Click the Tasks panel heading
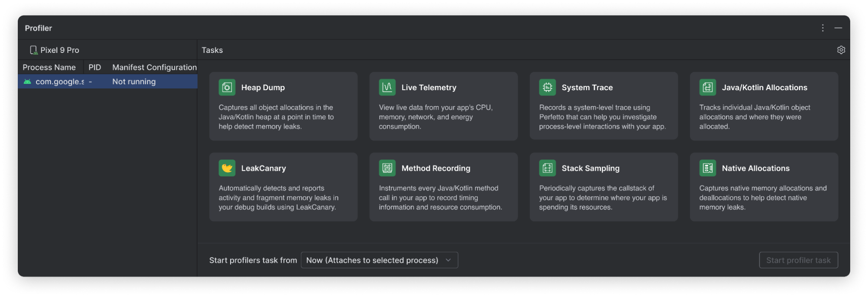868x297 pixels. (212, 50)
